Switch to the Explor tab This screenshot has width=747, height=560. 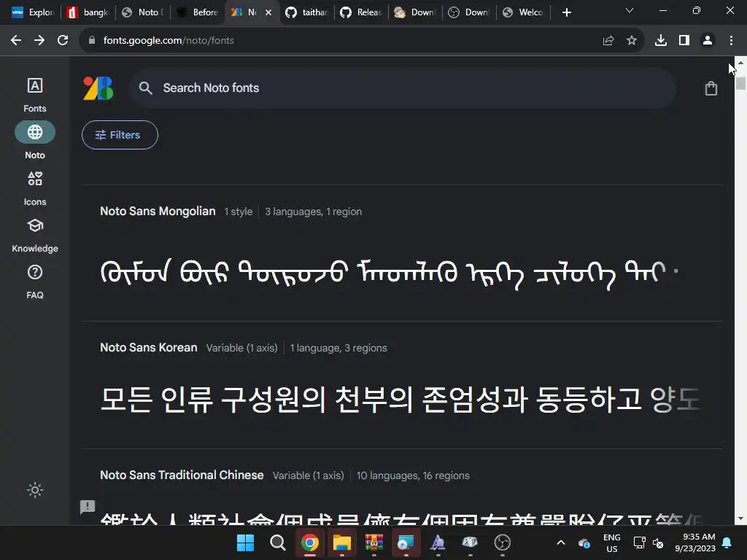click(x=33, y=12)
